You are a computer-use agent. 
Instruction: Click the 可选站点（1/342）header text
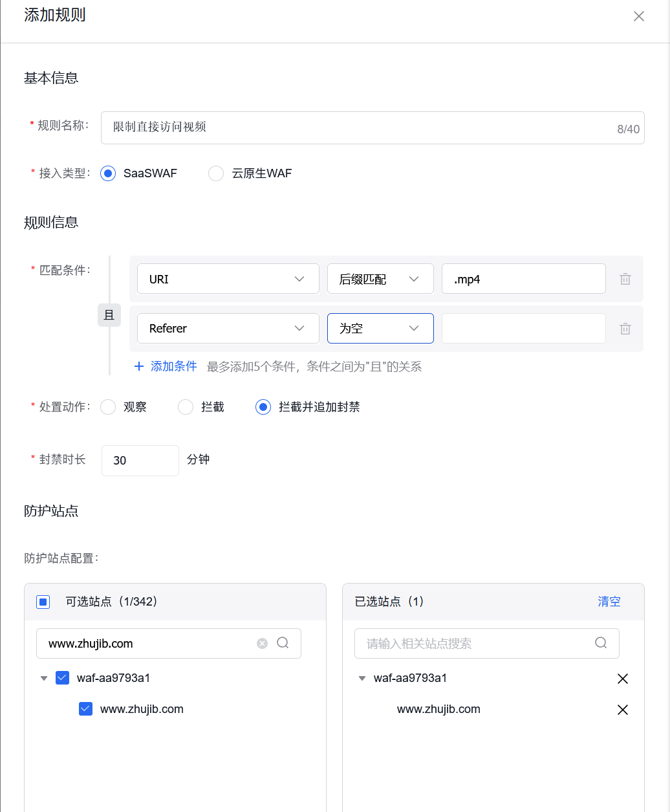click(112, 602)
